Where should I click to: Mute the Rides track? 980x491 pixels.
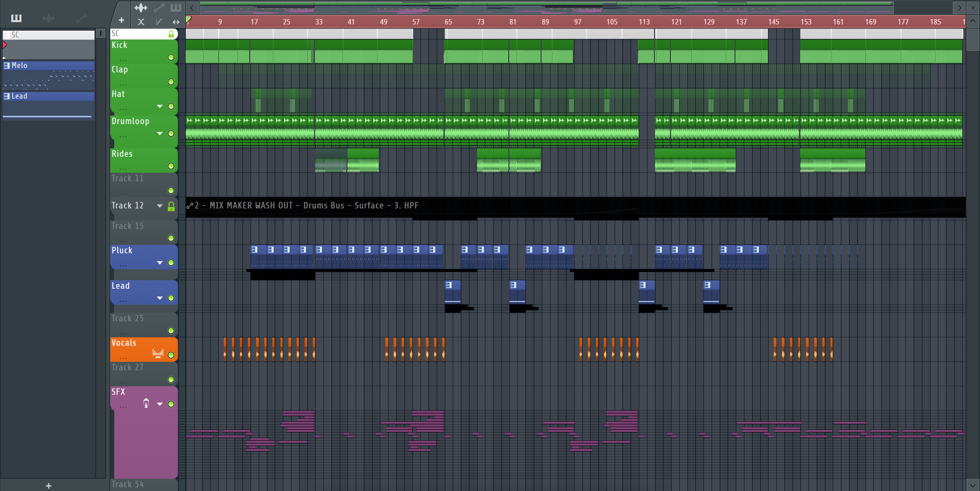[171, 166]
